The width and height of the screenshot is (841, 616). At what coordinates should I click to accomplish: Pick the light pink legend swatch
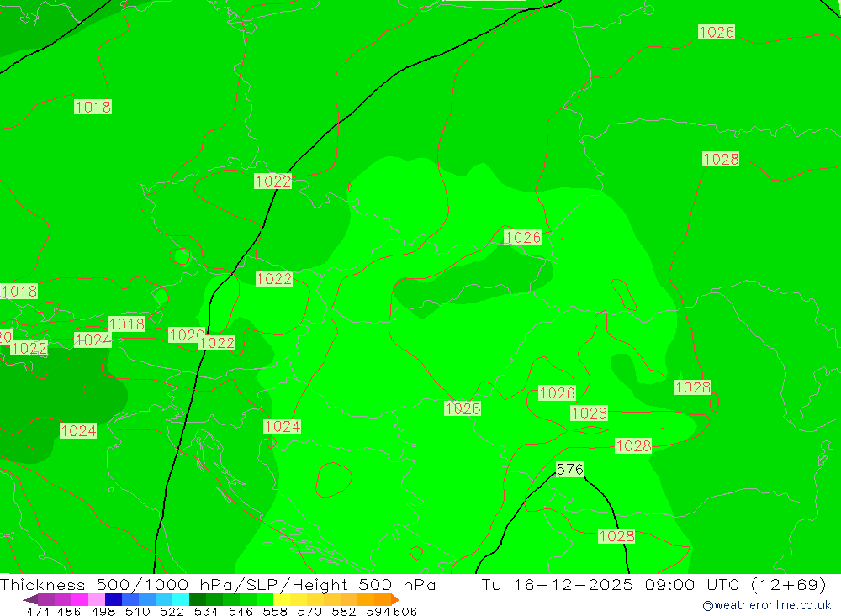pyautogui.click(x=97, y=599)
